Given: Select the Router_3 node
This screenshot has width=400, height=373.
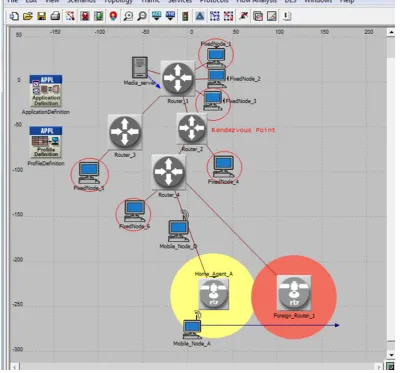Looking at the screenshot, I should pos(125,132).
